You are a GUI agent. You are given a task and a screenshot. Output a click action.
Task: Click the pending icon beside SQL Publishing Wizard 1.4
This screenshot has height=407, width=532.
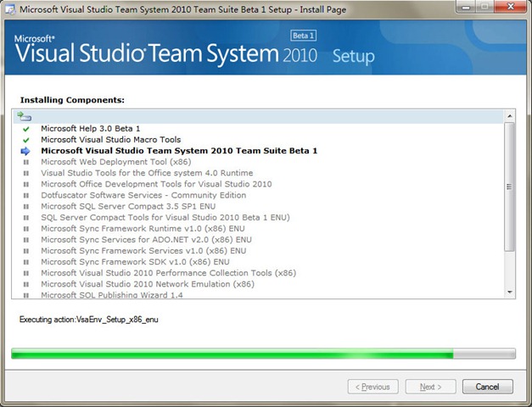(25, 295)
